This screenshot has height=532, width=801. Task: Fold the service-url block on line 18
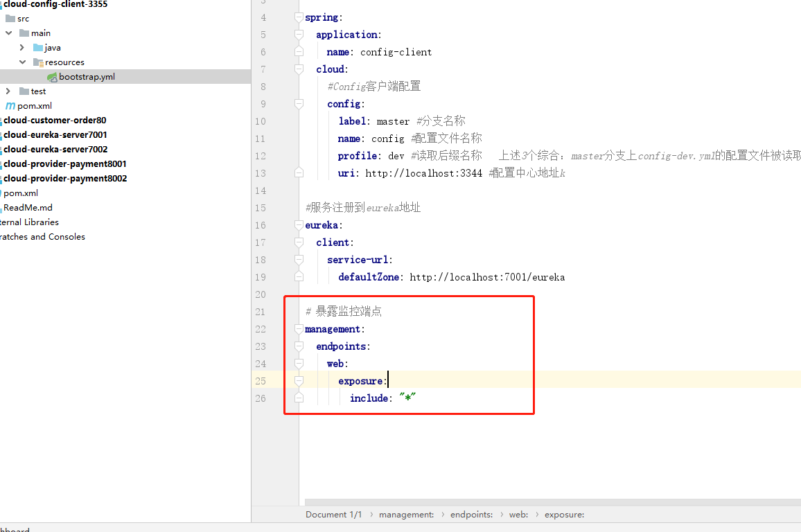(299, 260)
